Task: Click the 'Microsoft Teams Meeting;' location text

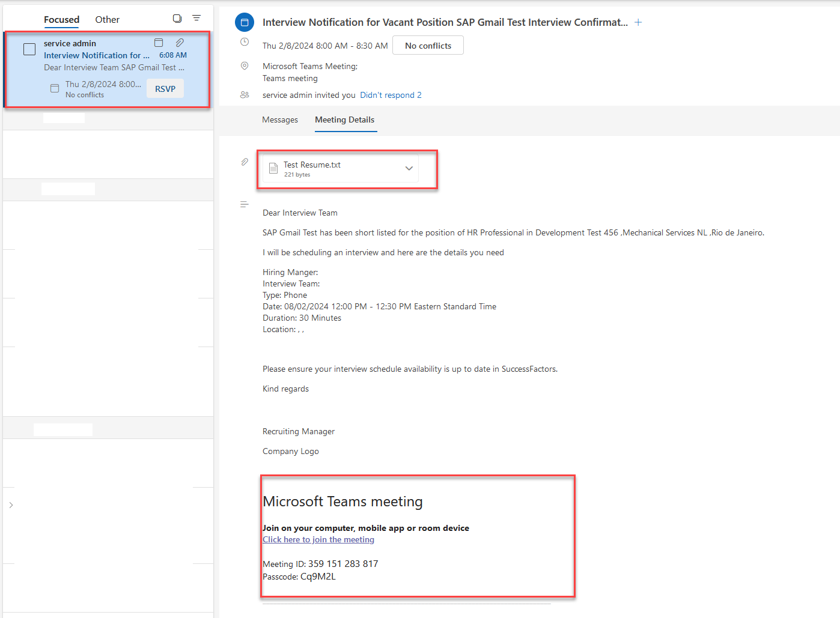Action: (310, 66)
